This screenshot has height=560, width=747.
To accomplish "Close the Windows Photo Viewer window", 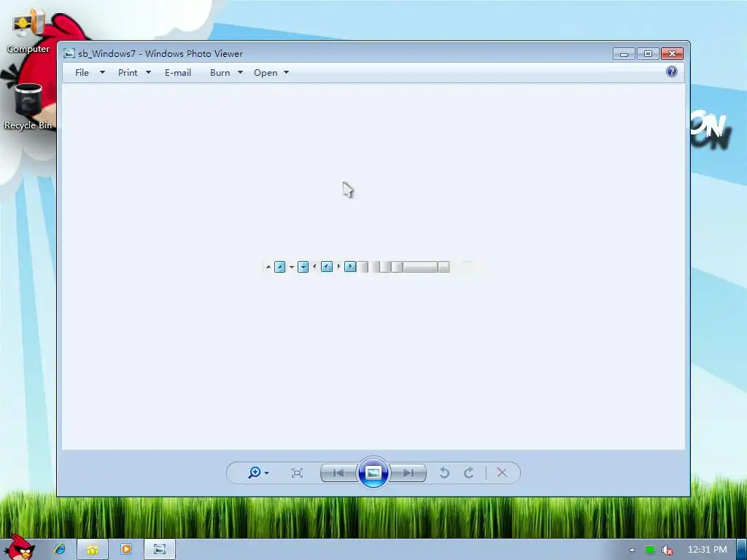I will tap(672, 54).
